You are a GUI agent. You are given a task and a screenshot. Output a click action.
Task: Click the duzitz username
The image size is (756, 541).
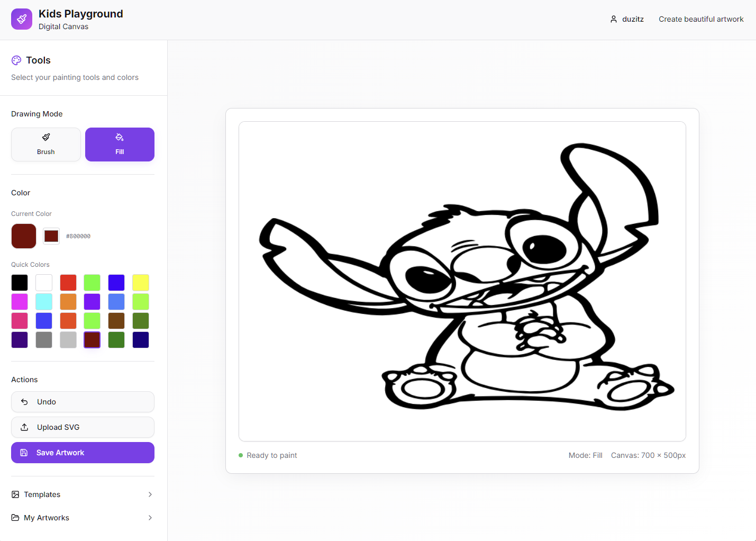pyautogui.click(x=633, y=19)
